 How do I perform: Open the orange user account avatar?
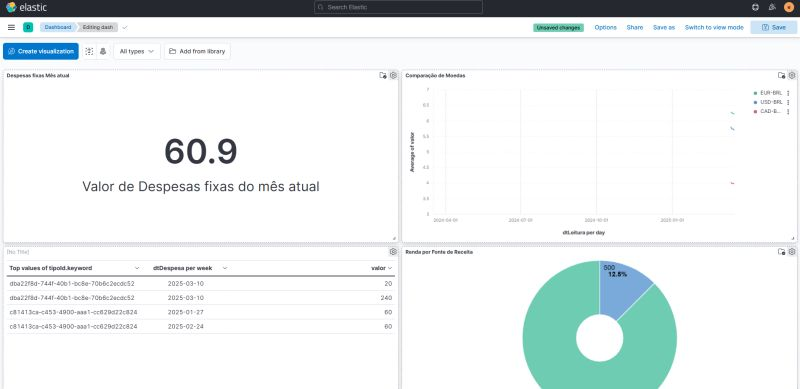[x=789, y=7]
